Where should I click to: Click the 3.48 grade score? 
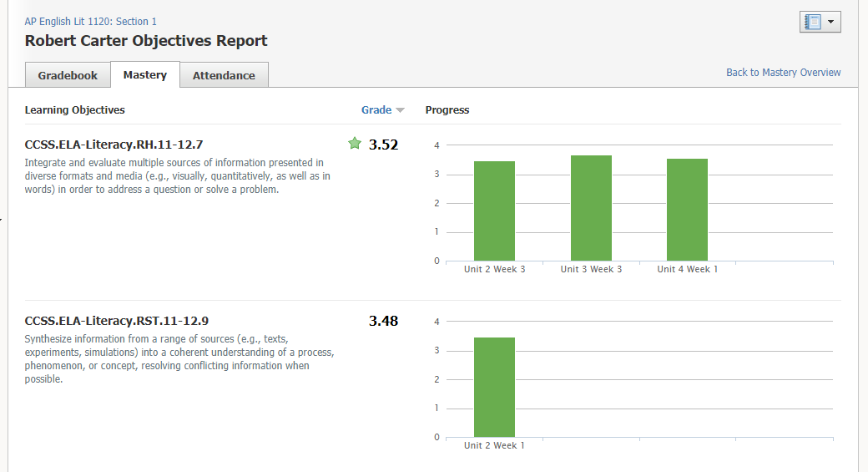383,321
